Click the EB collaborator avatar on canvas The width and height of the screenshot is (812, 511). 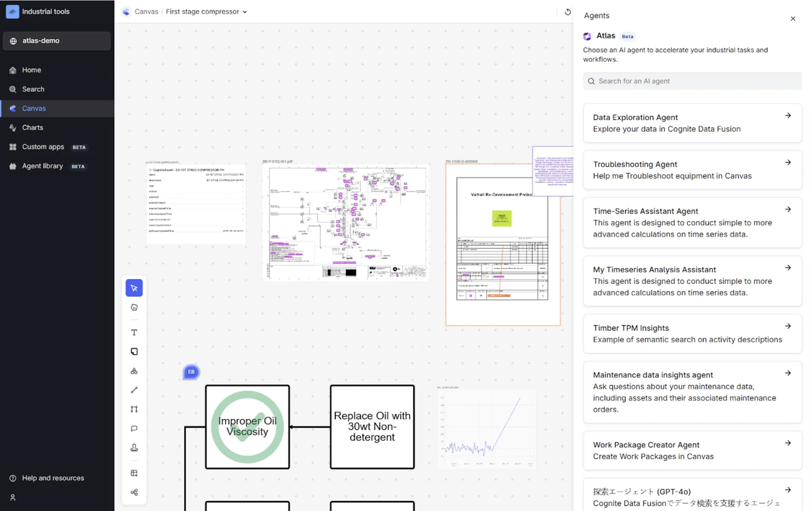(191, 372)
